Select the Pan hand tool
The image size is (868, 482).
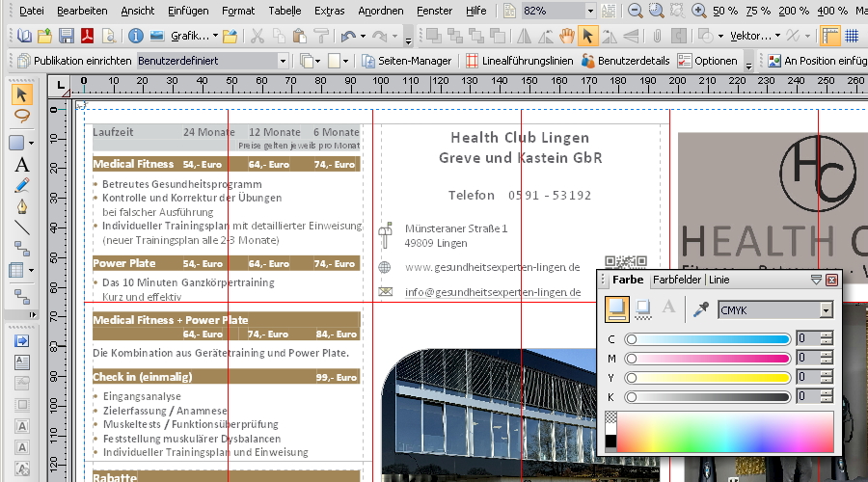tap(567, 37)
